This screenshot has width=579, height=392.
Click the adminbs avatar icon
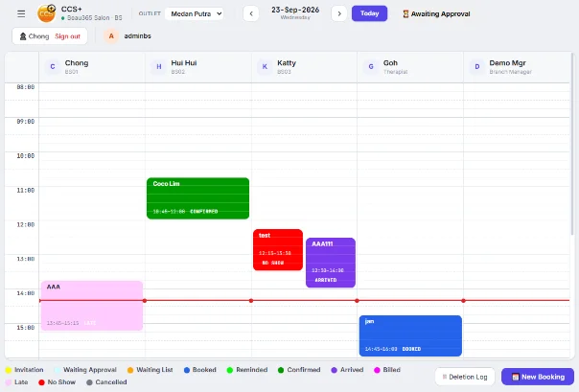click(x=111, y=36)
